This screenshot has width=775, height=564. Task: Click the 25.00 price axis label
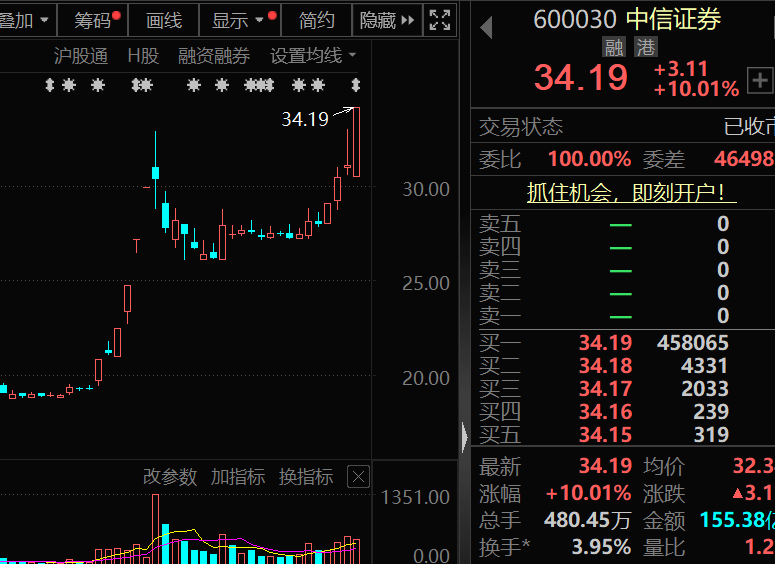point(426,284)
